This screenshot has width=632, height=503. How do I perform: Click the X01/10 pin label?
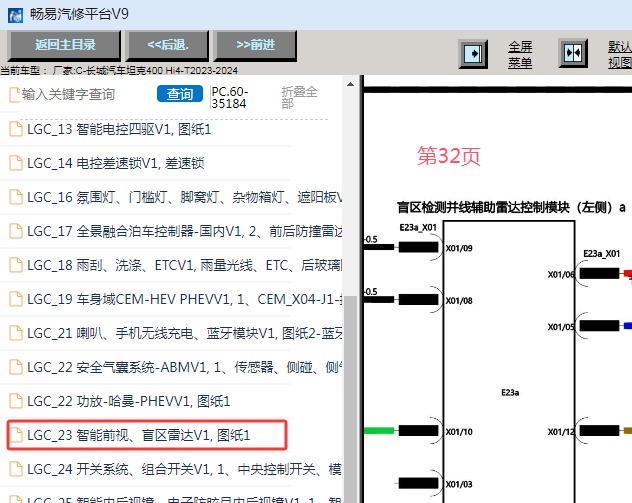point(459,432)
